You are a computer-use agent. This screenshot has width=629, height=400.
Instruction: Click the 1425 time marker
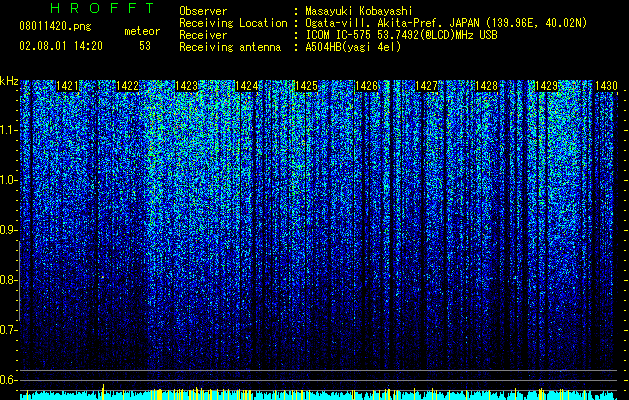coord(306,86)
